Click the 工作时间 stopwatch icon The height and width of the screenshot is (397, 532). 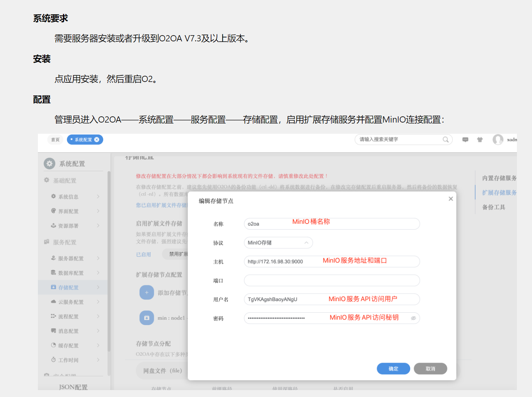[x=53, y=360]
